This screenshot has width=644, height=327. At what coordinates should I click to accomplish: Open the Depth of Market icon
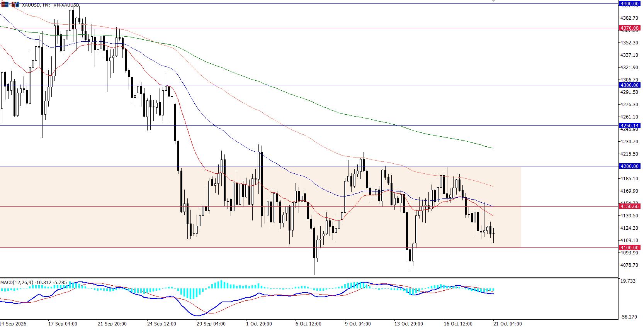coord(15,5)
